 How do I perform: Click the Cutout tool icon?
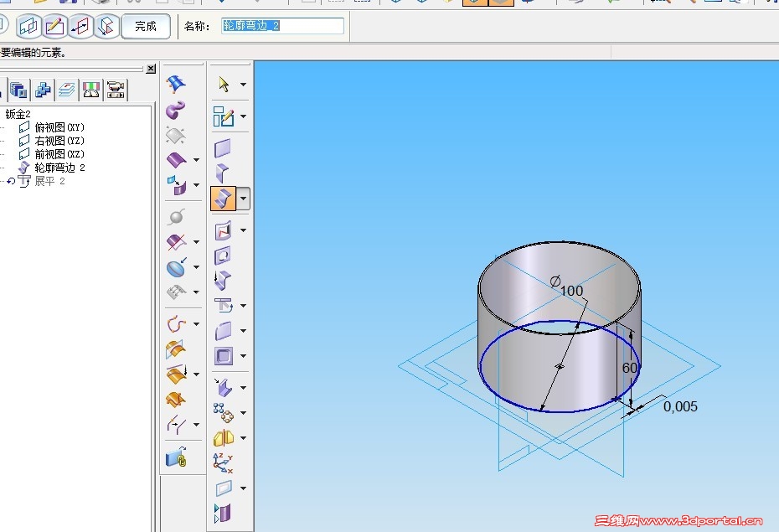click(223, 256)
